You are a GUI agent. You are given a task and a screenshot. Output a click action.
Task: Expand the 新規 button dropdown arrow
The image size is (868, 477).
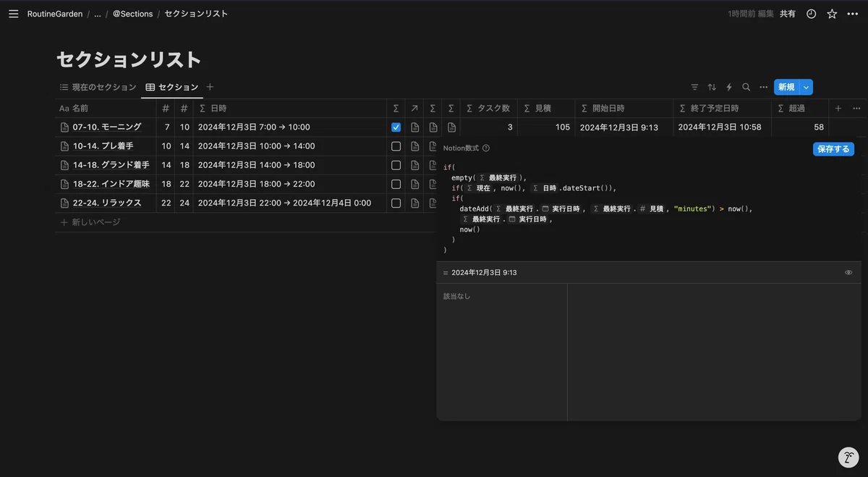[x=807, y=87]
